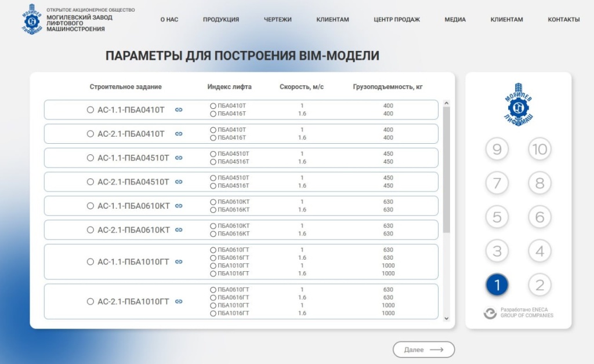This screenshot has width=594, height=364.
Task: Click the Индекс лифта column header
Action: [x=229, y=86]
